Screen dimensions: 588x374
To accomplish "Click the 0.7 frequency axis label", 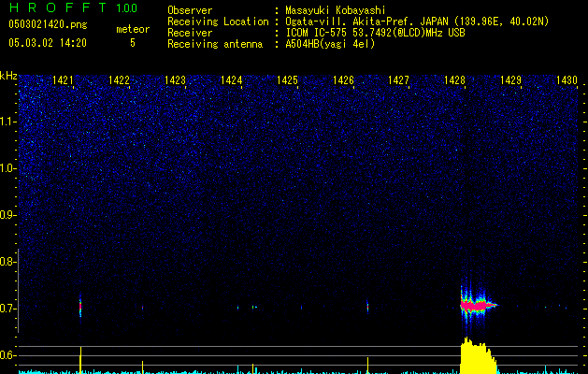I will tap(8, 309).
